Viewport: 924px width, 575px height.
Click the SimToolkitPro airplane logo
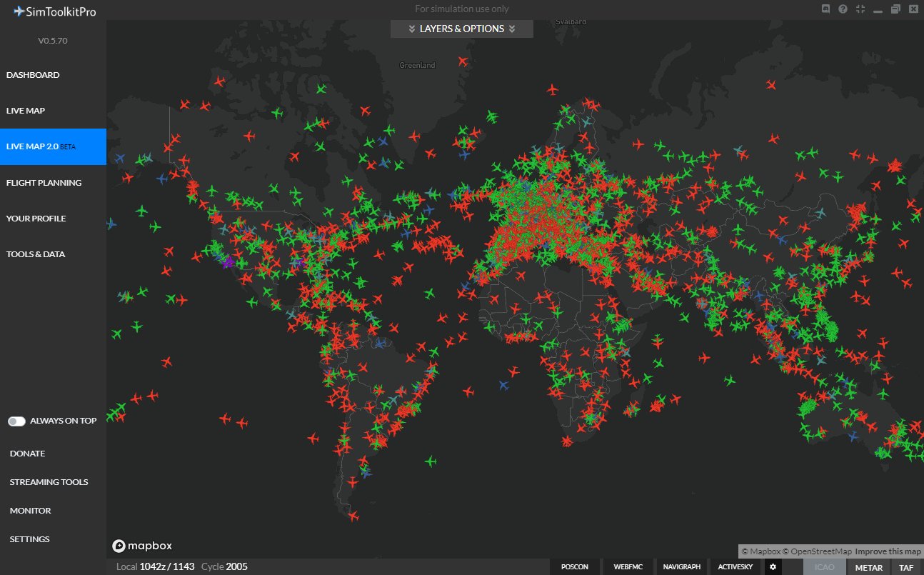(19, 11)
